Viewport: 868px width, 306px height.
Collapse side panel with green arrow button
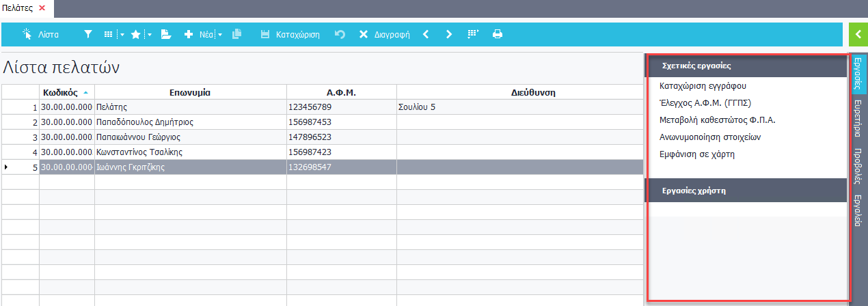858,33
